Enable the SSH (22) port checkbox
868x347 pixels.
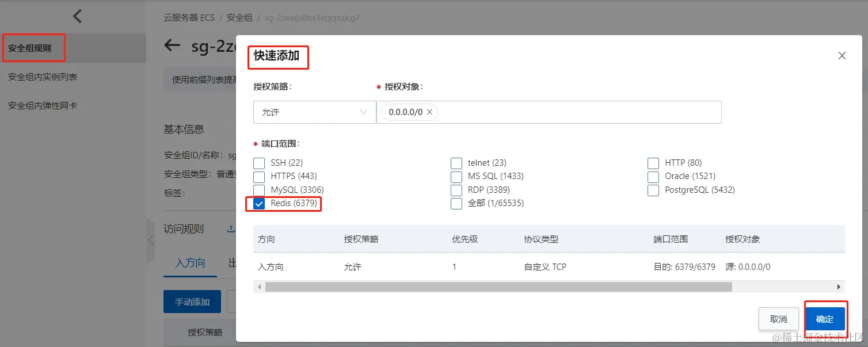(x=260, y=163)
